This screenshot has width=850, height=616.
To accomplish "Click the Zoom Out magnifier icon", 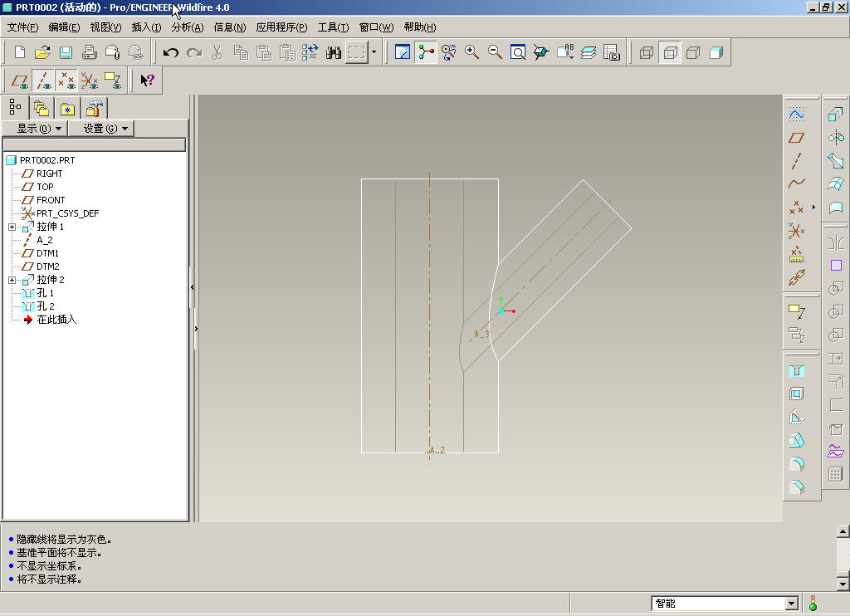I will tap(495, 52).
